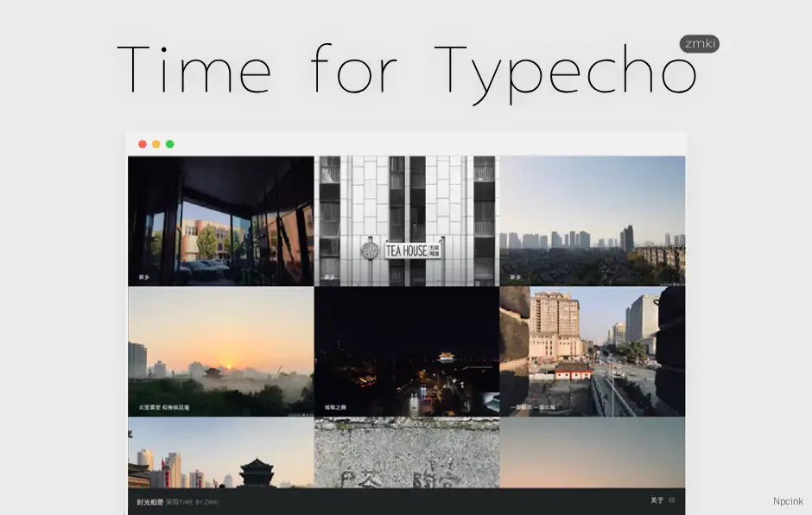Open the glass building reflection photo
This screenshot has height=515, width=812.
(x=220, y=220)
